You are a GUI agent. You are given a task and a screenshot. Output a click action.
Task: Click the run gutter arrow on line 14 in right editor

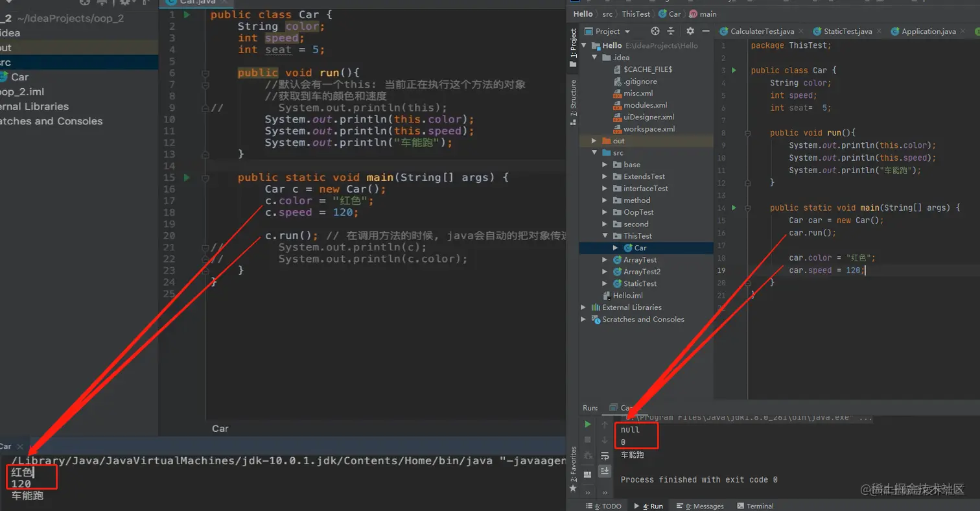pos(734,208)
